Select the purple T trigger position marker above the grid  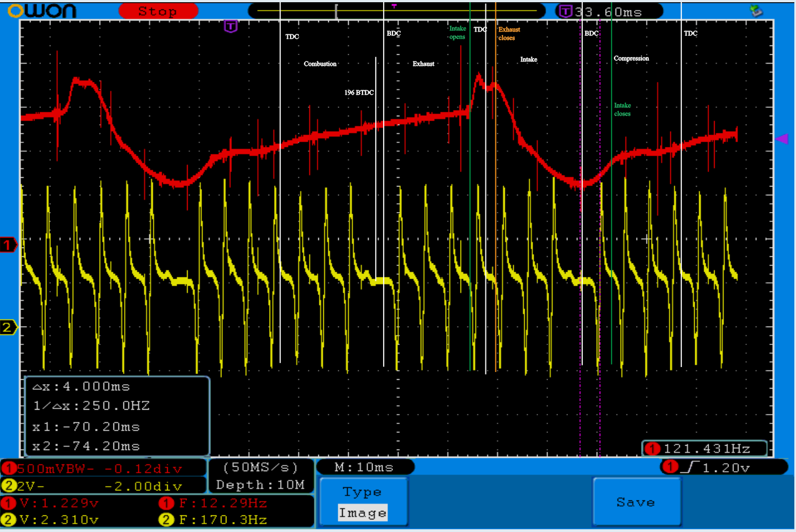(231, 26)
